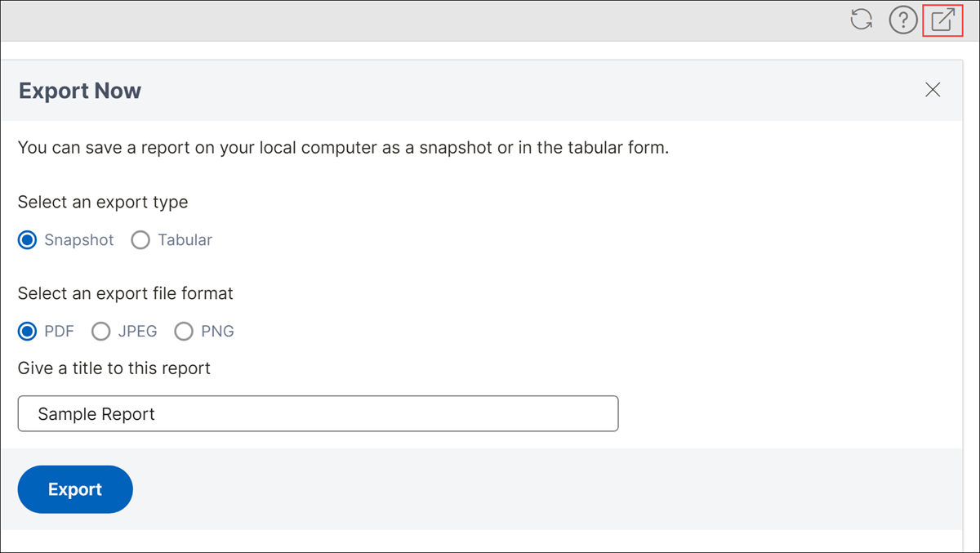This screenshot has height=553, width=980.
Task: Click the Tabular text label
Action: (x=185, y=240)
